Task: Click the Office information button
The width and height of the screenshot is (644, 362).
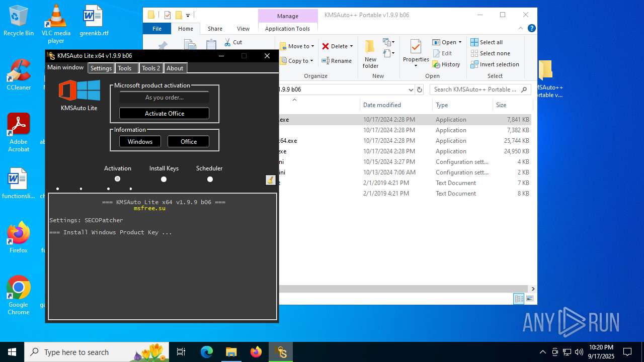Action: (x=189, y=141)
